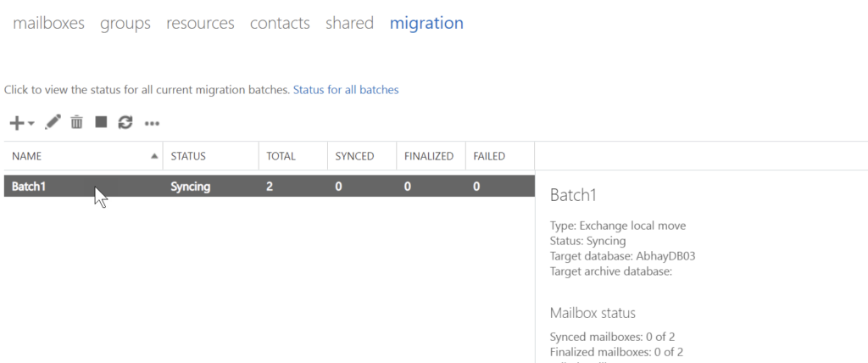Switch to the mailboxes tab
This screenshot has width=868, height=363.
48,23
